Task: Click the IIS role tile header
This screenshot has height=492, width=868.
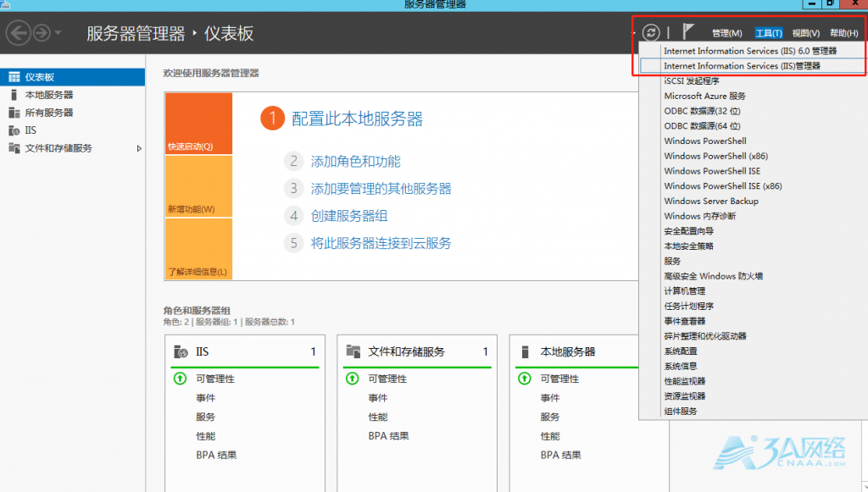Action: click(245, 351)
